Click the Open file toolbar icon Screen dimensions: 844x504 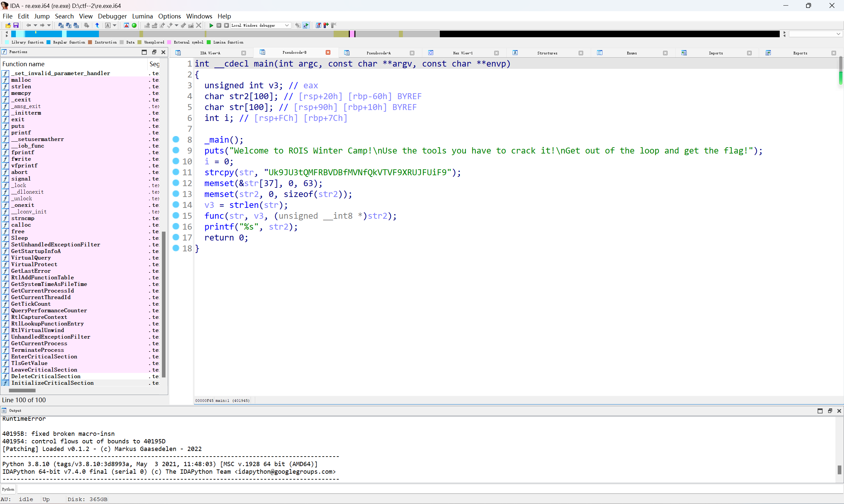(x=8, y=25)
